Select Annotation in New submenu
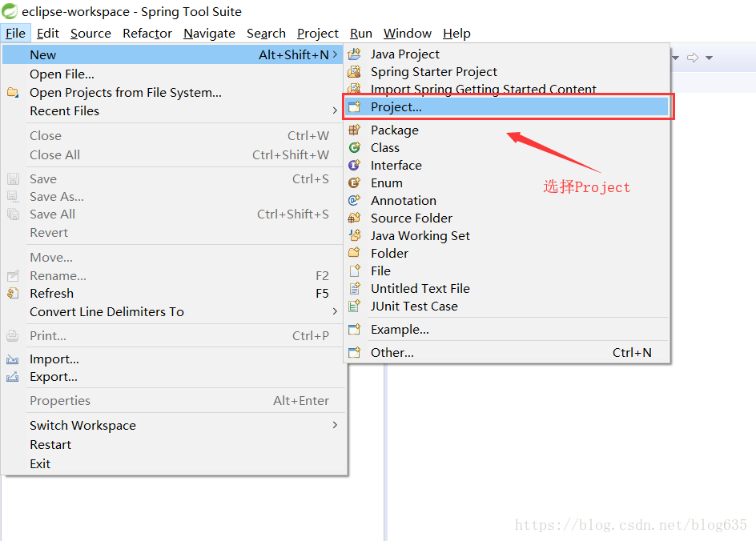756x541 pixels. [507, 200]
